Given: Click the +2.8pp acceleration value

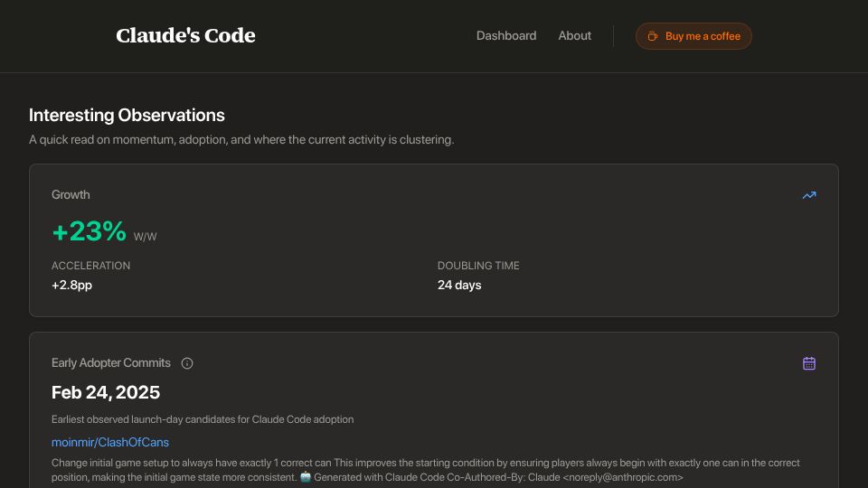Looking at the screenshot, I should [x=72, y=285].
